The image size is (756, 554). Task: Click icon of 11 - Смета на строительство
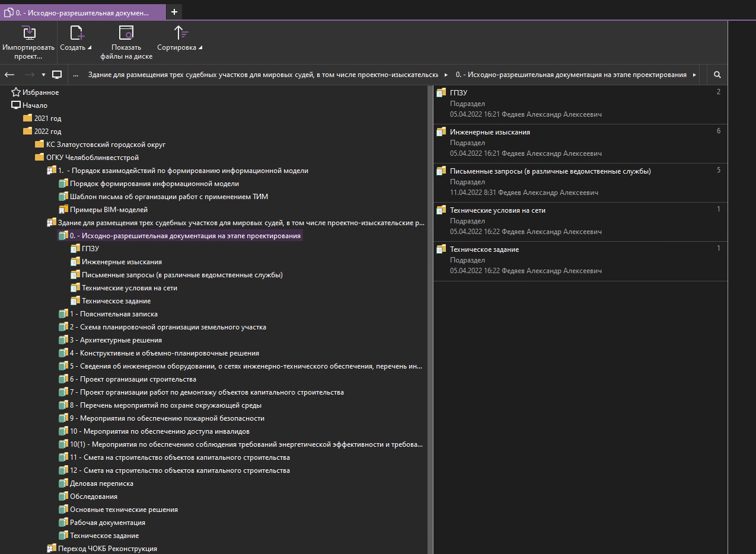point(63,457)
